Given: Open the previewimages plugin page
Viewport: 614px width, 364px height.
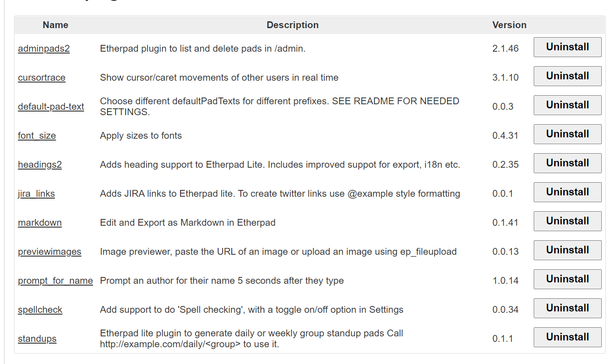Looking at the screenshot, I should click(x=49, y=252).
